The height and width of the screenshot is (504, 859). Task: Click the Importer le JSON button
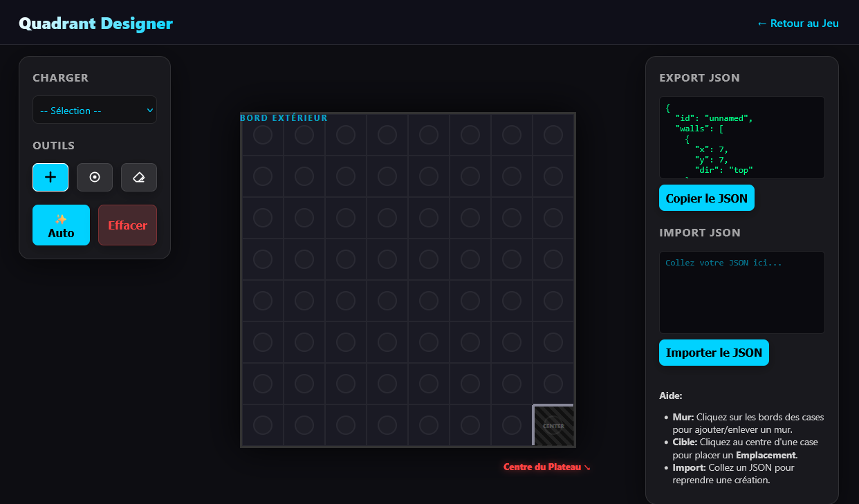pos(714,353)
